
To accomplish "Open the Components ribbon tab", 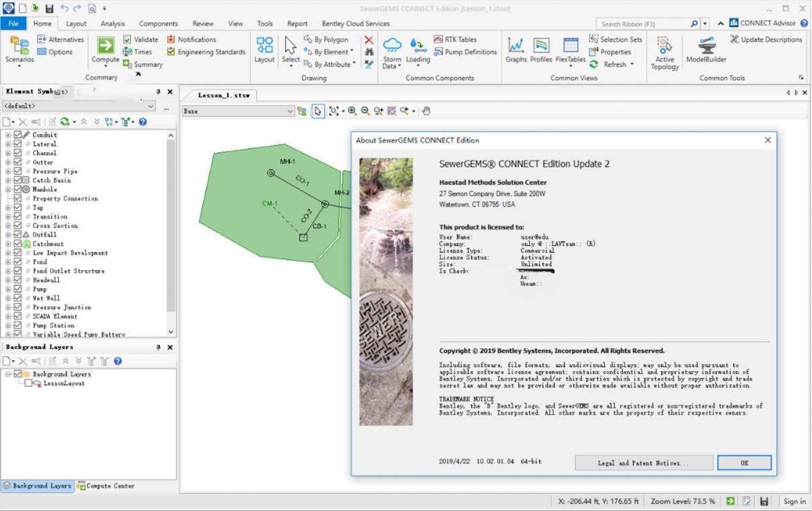I will point(158,24).
